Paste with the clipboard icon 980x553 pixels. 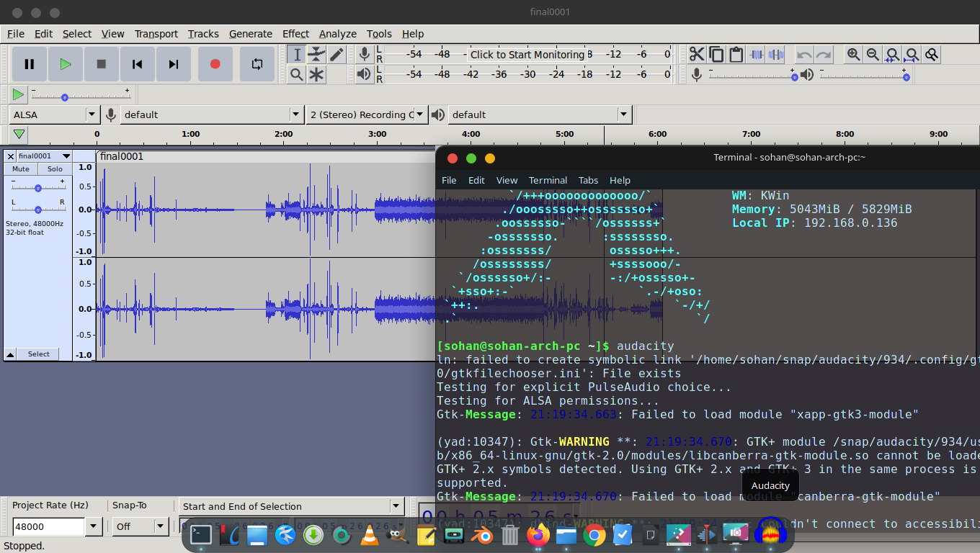pos(736,55)
